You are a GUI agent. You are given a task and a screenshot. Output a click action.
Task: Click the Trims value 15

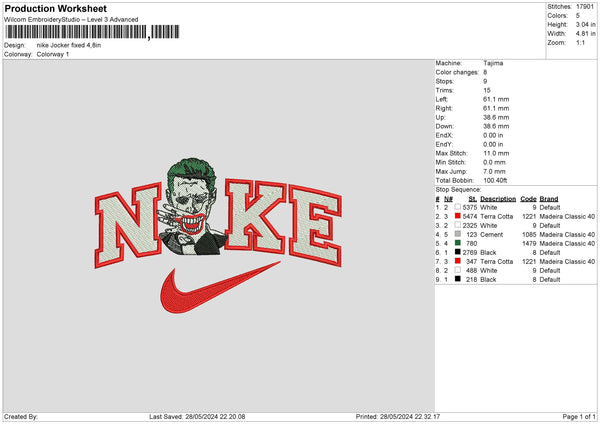487,90
